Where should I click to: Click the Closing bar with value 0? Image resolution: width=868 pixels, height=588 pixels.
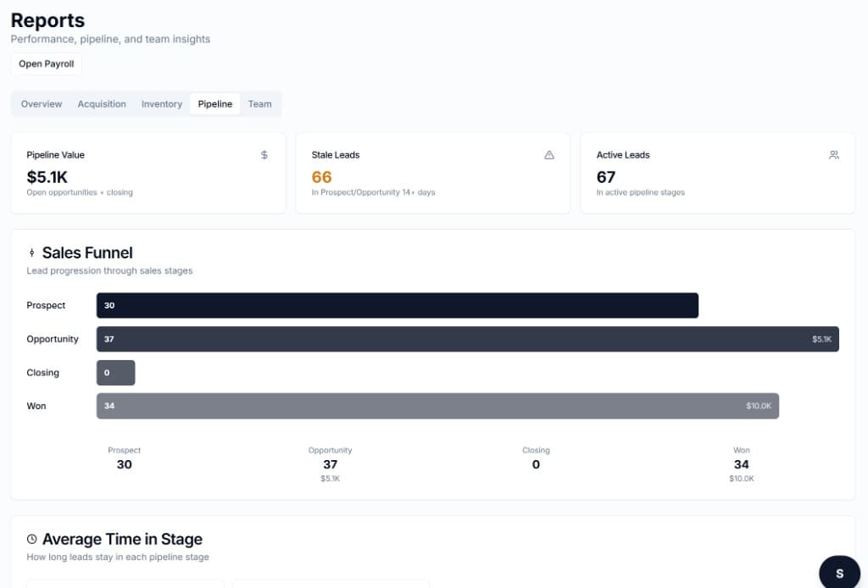coord(115,372)
